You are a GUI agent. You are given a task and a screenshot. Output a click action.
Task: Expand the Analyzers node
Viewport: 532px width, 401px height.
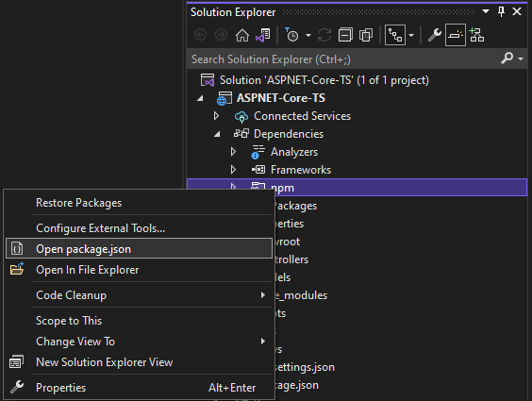[x=233, y=152]
